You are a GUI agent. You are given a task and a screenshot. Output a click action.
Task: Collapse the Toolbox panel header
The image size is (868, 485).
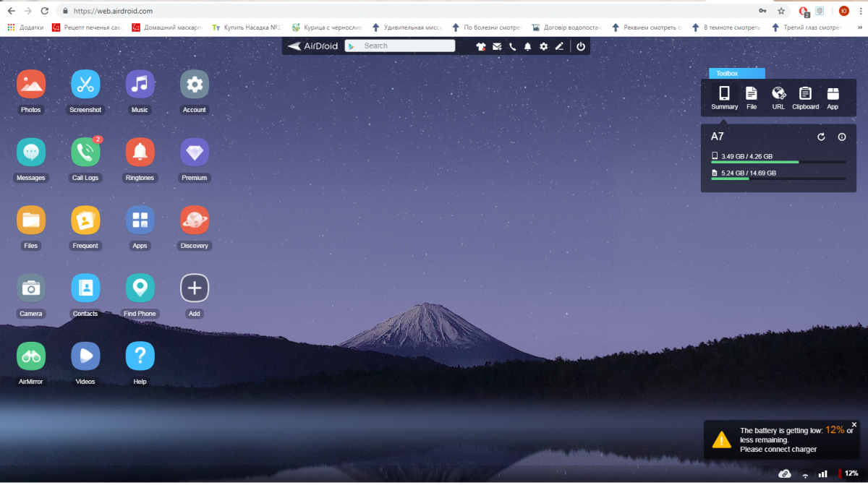(x=736, y=73)
